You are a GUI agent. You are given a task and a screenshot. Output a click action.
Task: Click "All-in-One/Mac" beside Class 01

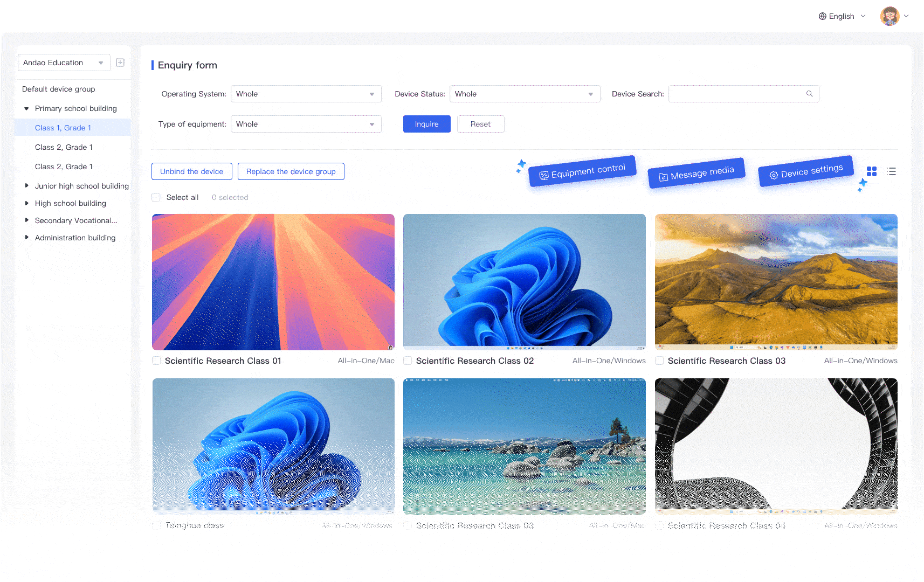click(366, 361)
